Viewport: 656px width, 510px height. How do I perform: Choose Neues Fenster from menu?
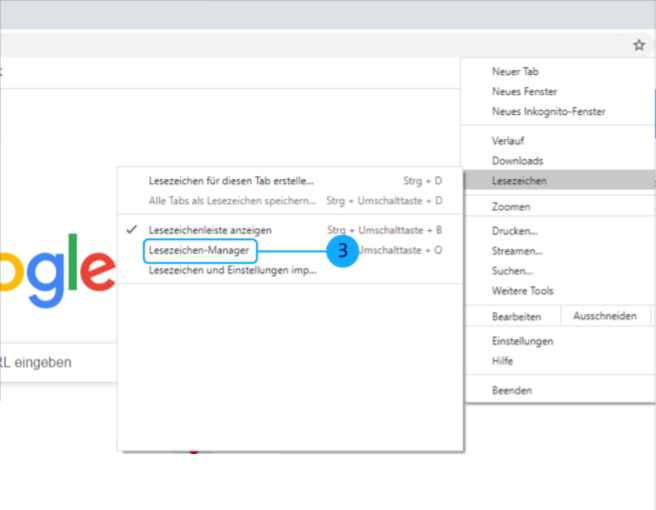click(524, 92)
